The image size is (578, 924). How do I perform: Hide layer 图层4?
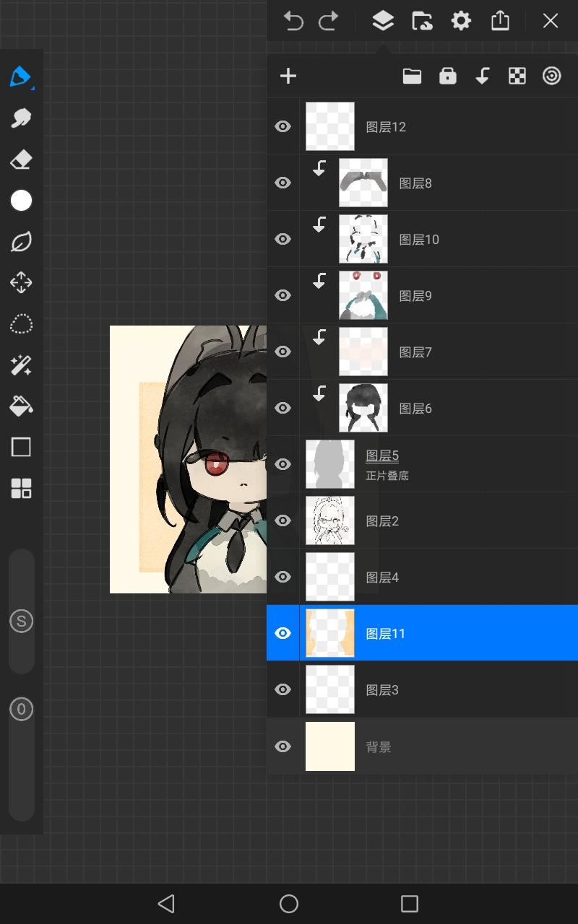click(x=283, y=577)
